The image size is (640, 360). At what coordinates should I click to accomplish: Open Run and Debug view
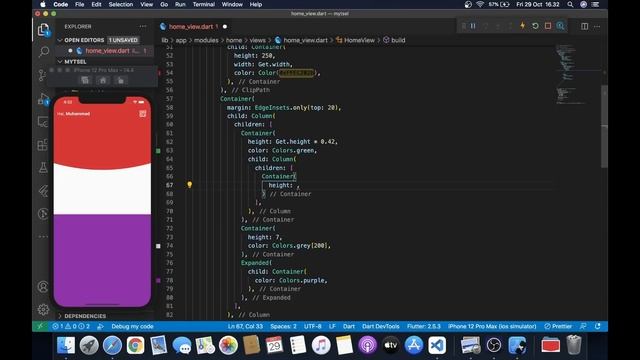pyautogui.click(x=43, y=99)
